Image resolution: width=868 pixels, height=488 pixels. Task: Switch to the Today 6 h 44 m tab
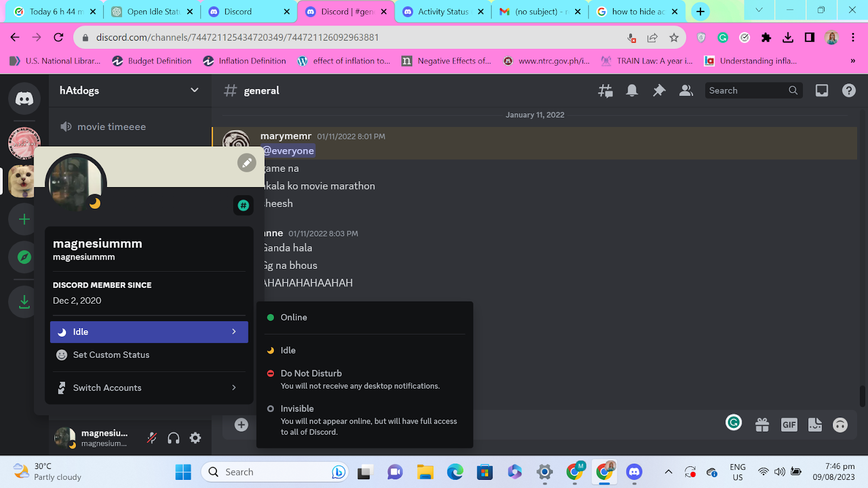55,11
